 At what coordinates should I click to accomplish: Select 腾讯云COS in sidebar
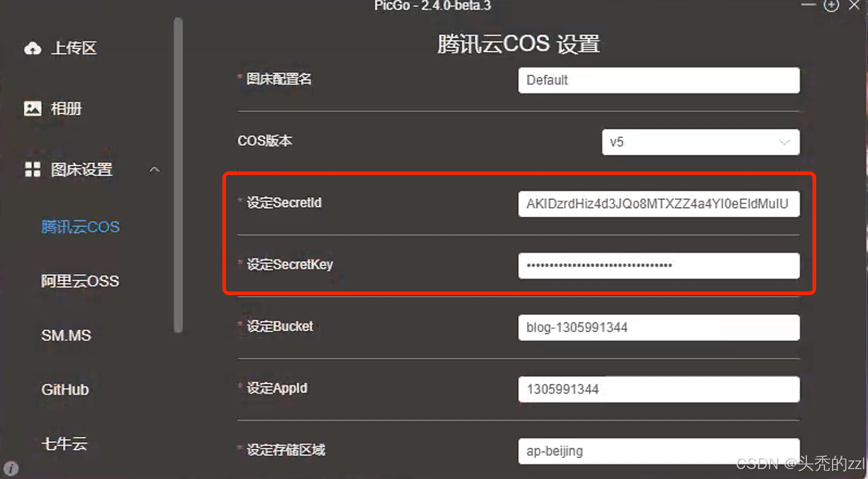click(81, 227)
